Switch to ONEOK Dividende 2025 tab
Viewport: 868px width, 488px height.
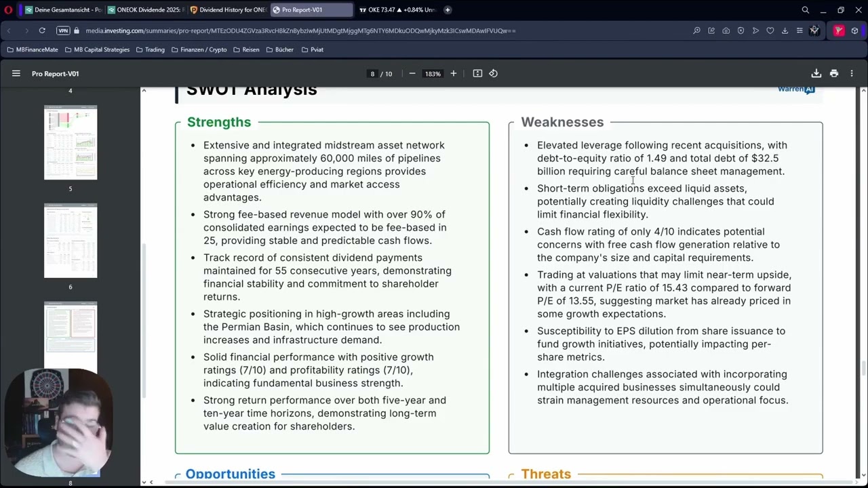coord(146,10)
